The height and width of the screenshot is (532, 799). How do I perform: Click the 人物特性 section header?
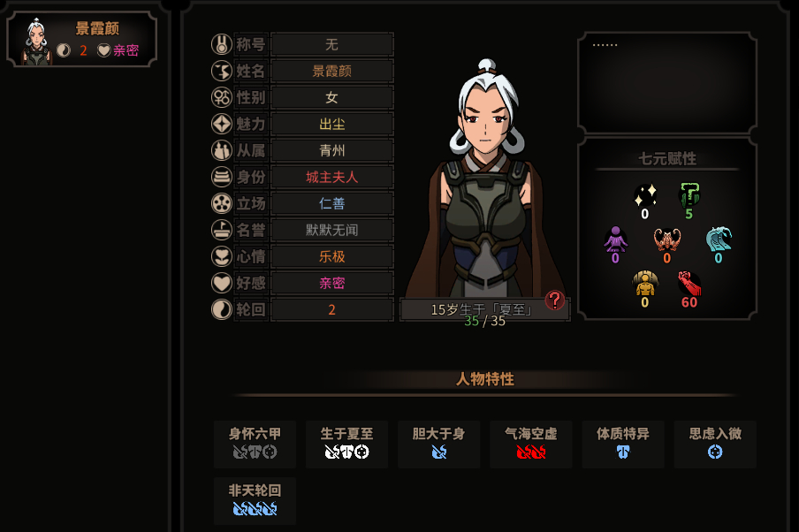(x=484, y=379)
